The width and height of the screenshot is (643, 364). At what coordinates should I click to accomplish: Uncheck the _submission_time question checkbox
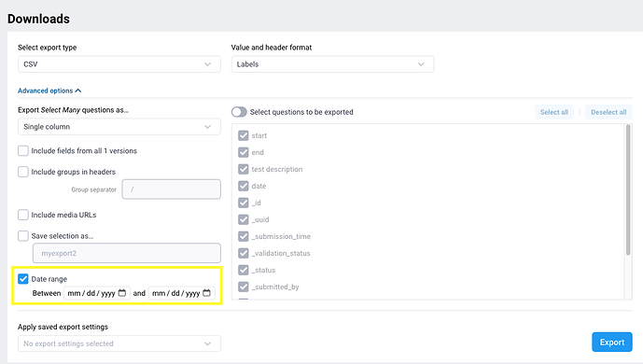(x=244, y=236)
